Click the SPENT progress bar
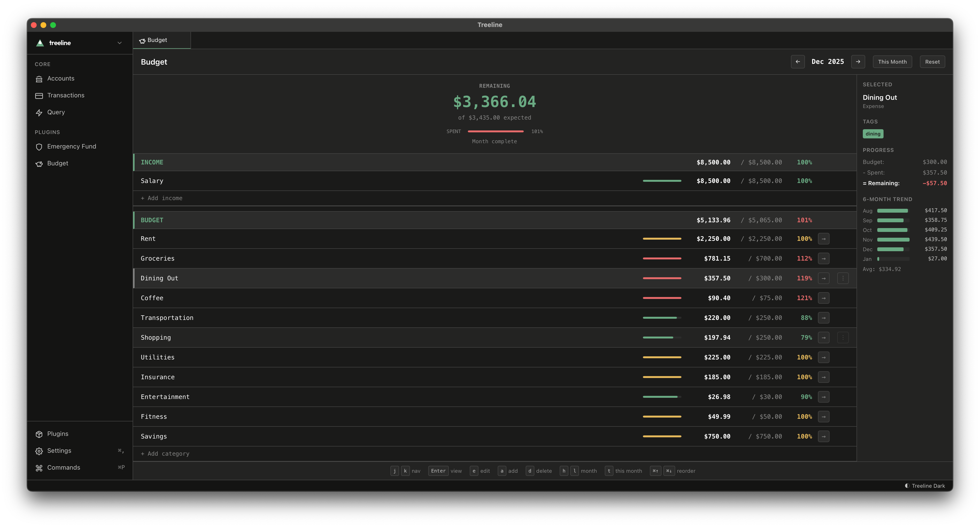Screen dimensions: 980x527 (x=496, y=131)
